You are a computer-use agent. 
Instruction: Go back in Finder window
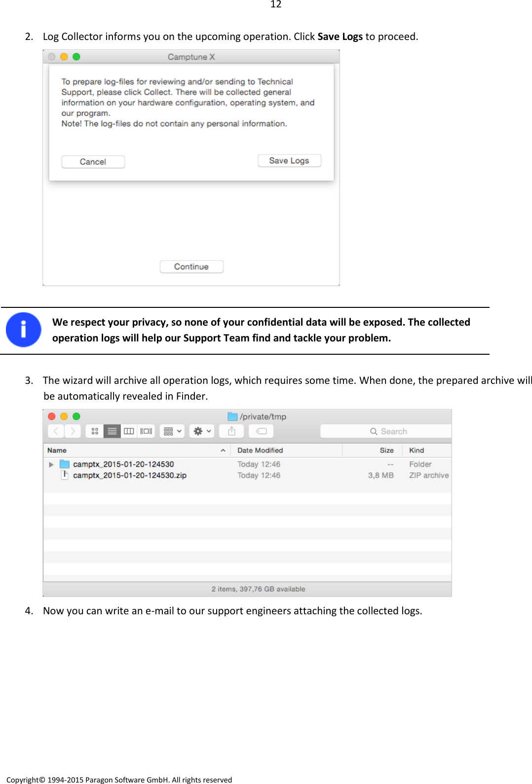pos(56,431)
